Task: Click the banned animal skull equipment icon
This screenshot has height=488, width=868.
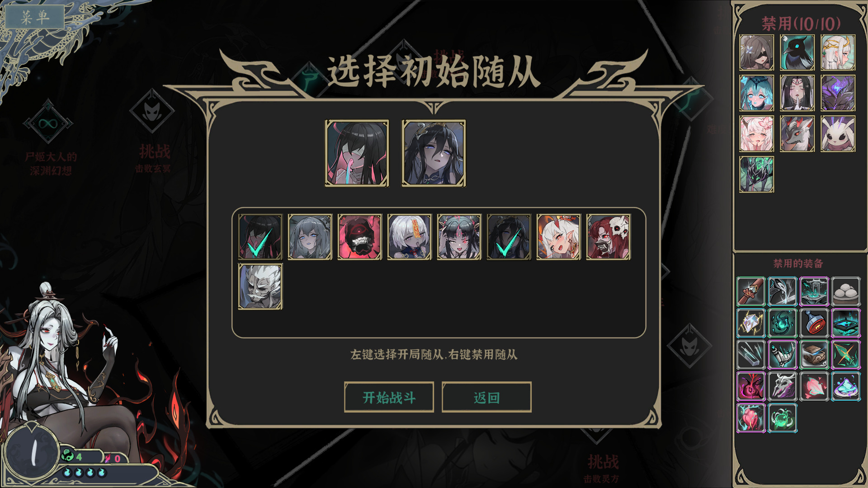Action: [x=782, y=386]
